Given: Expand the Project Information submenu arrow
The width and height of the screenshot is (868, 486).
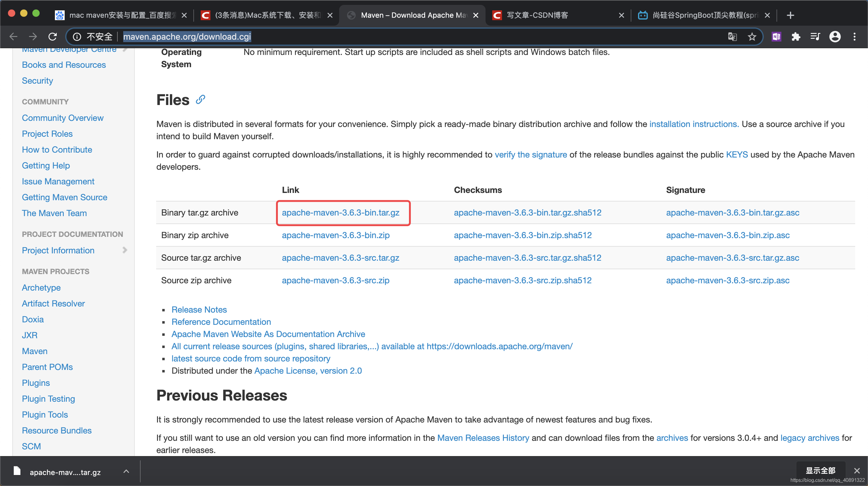Looking at the screenshot, I should 125,250.
